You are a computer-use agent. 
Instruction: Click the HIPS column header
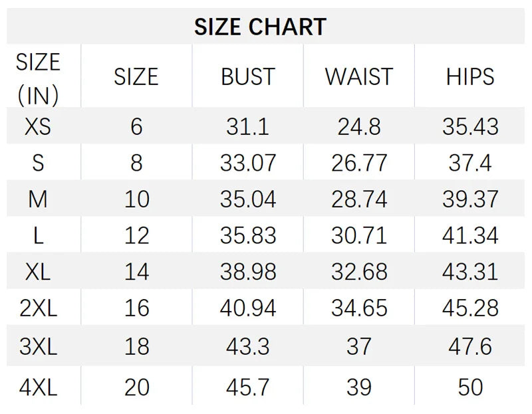click(470, 77)
